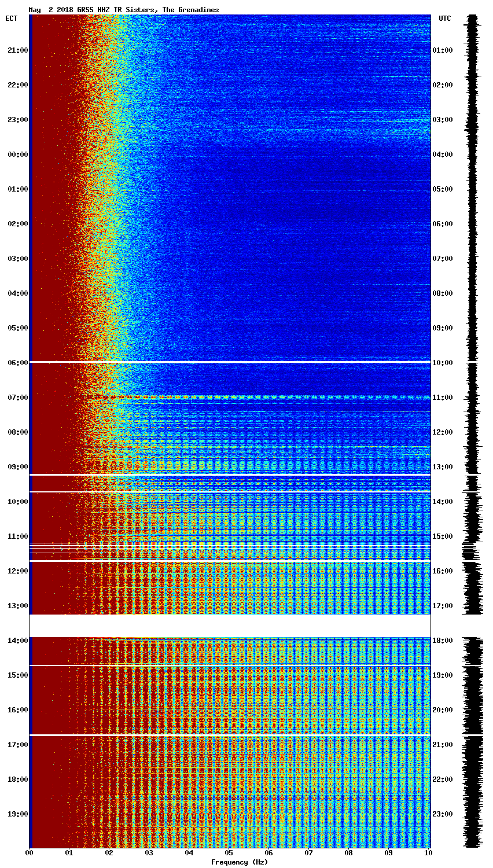Click the 08 Hz frequency tick label
493x868 pixels.
point(349,853)
